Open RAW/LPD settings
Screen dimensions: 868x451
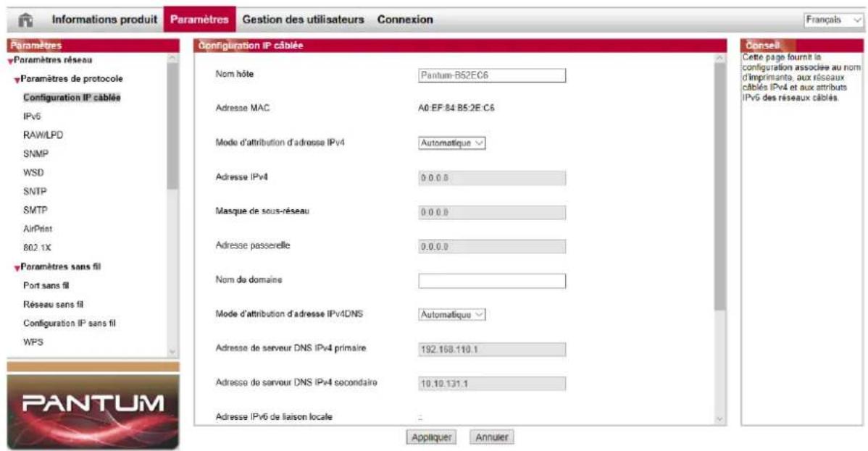43,135
